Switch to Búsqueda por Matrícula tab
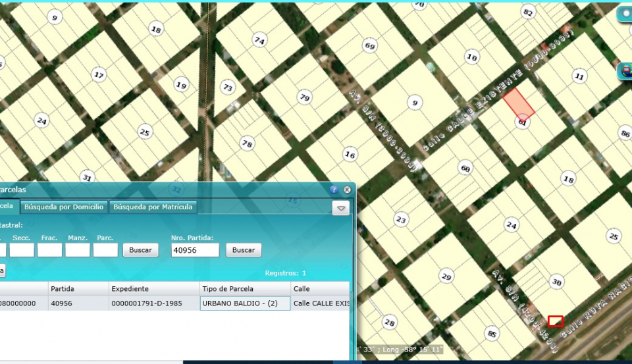The image size is (632, 364). tap(153, 207)
